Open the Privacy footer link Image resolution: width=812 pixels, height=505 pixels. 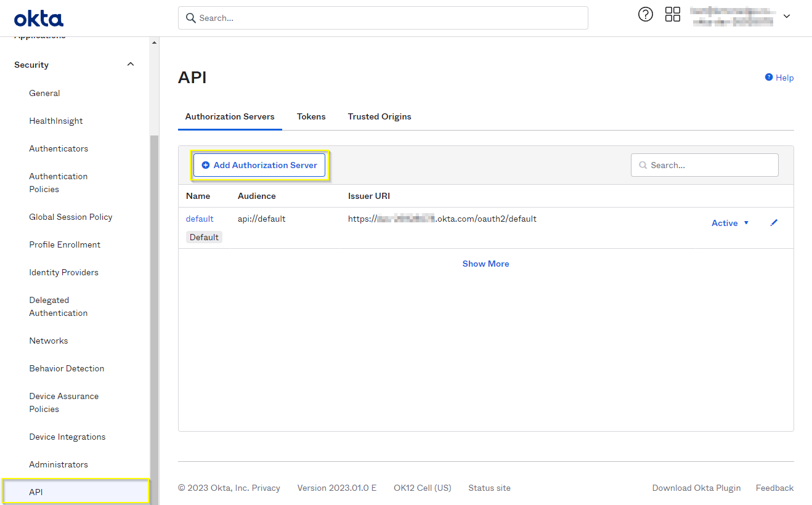point(266,488)
